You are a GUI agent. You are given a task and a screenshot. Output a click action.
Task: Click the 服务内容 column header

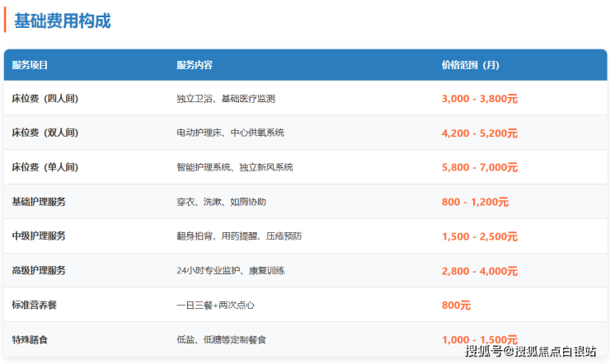click(x=195, y=65)
